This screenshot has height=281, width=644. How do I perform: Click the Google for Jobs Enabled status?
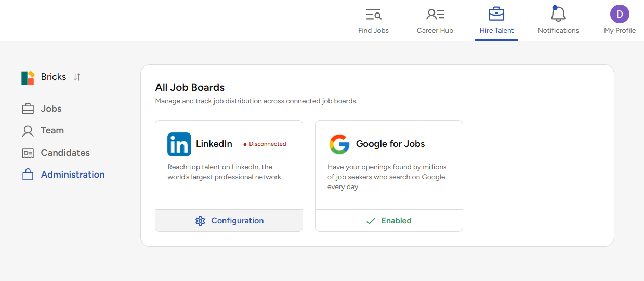(x=389, y=221)
